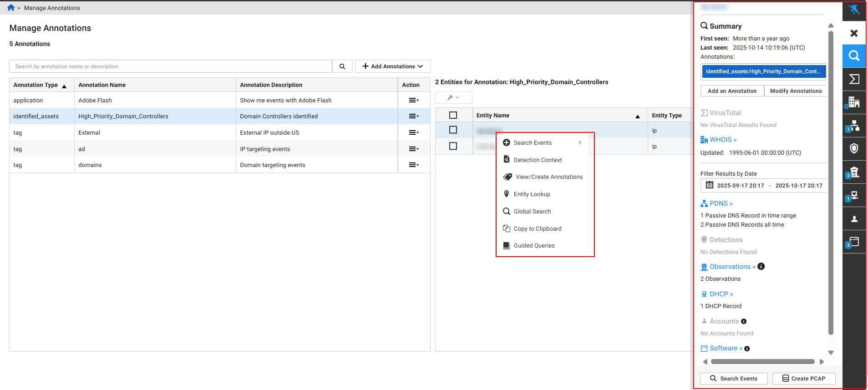Image resolution: width=868 pixels, height=390 pixels.
Task: Click the panel's horizontal scrollbar
Action: pyautogui.click(x=762, y=362)
